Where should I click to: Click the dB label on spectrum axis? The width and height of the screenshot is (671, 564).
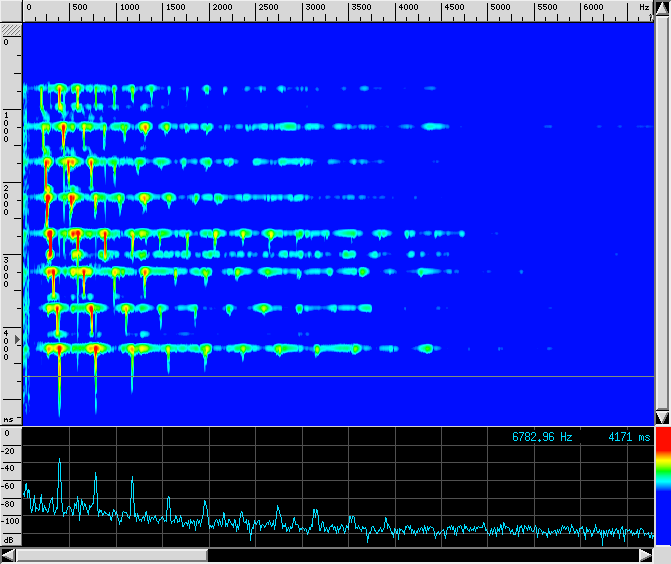pyautogui.click(x=9, y=539)
